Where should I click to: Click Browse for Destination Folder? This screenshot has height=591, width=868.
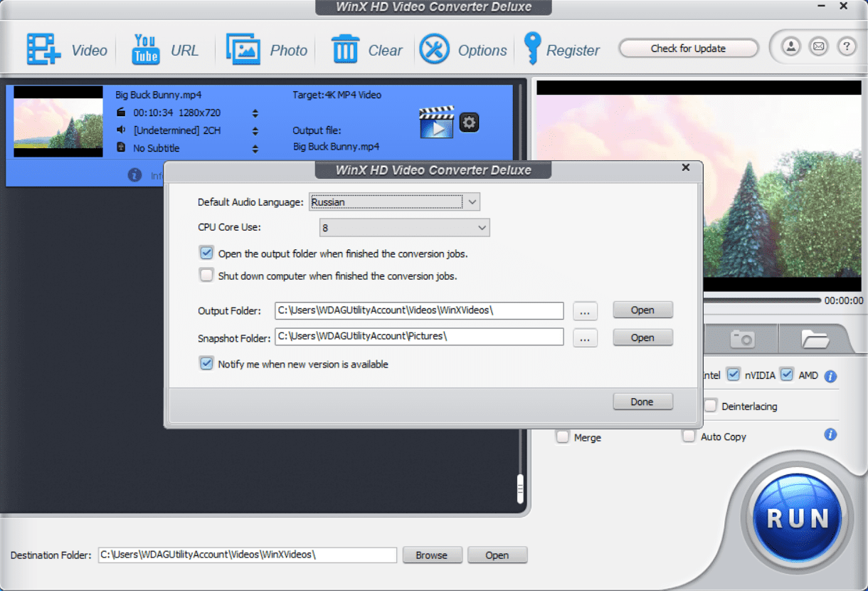(x=432, y=555)
